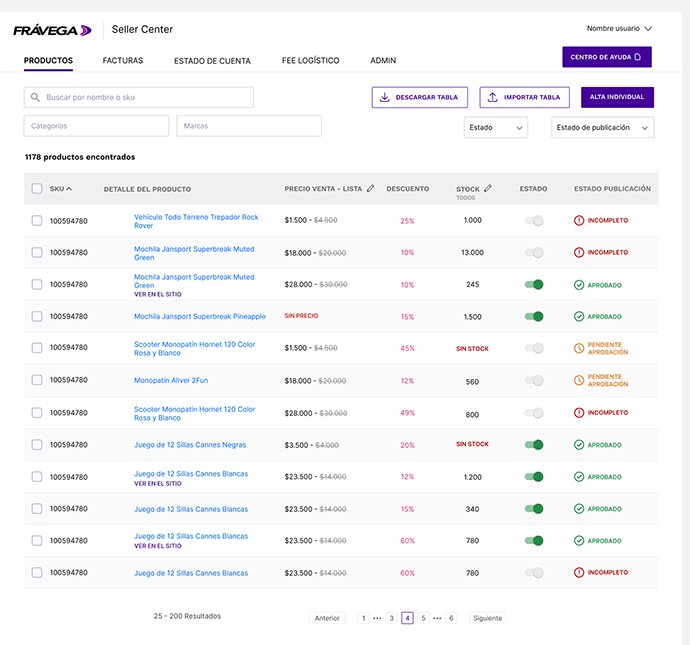Open the Categorías filter field
This screenshot has height=645, width=690.
(96, 126)
